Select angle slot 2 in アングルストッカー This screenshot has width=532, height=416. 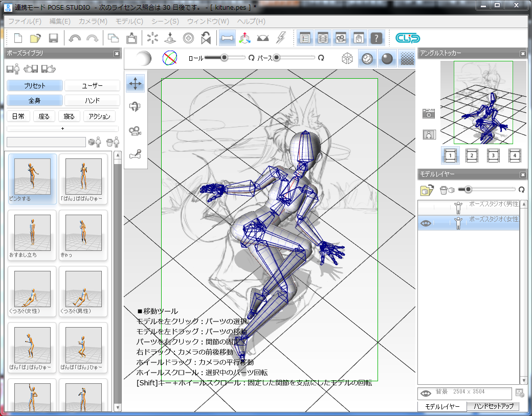[x=472, y=155]
